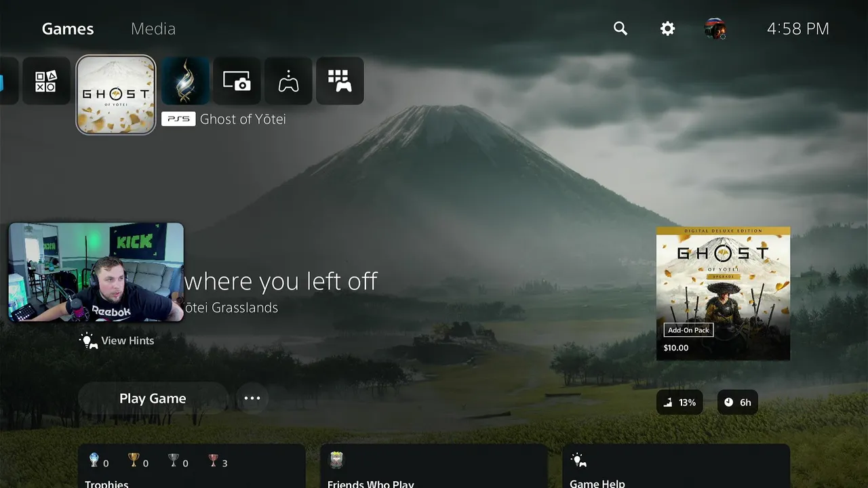This screenshot has width=868, height=488.
Task: Open the golden flame emblem game tile
Action: click(x=186, y=81)
